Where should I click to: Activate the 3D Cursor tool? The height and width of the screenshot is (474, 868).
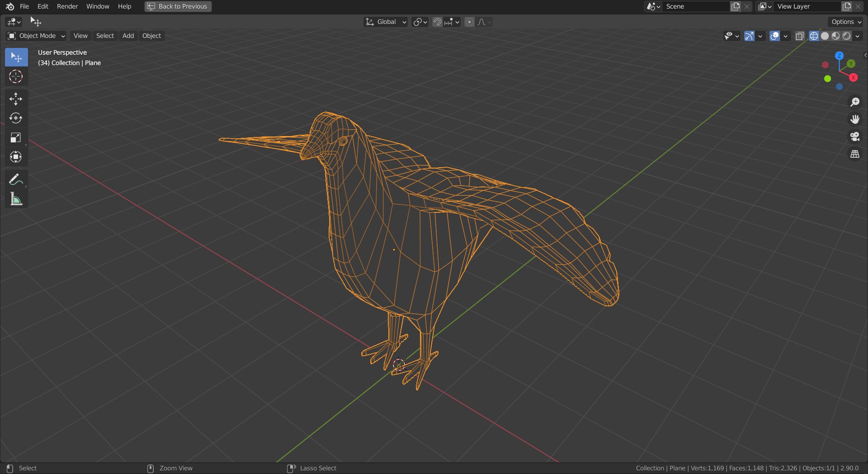[16, 76]
